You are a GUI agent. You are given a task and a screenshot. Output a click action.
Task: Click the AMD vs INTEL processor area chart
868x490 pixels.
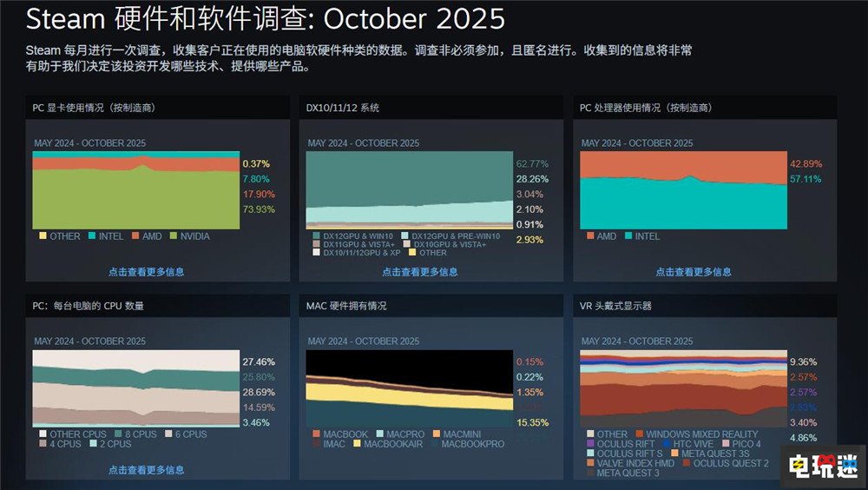[683, 190]
